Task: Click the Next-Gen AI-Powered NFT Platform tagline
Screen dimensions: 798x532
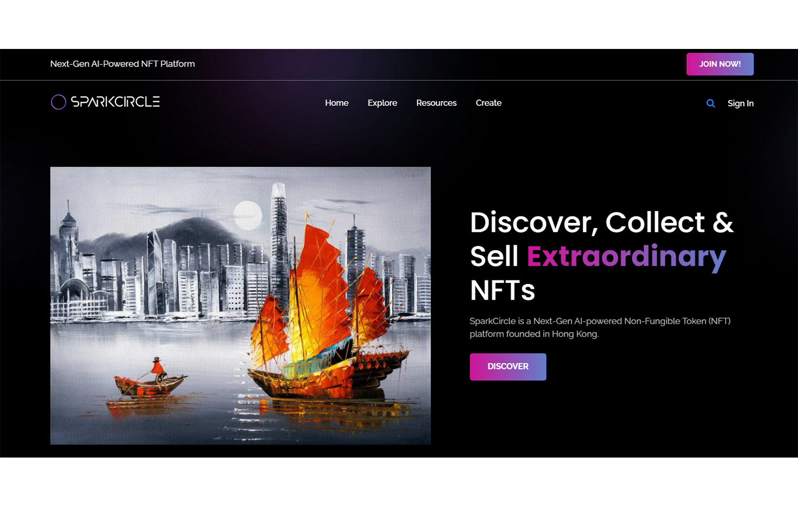Action: (x=122, y=64)
